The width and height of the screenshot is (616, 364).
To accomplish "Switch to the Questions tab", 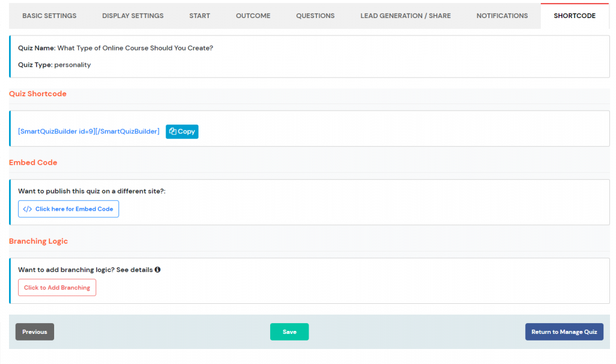I will [315, 16].
